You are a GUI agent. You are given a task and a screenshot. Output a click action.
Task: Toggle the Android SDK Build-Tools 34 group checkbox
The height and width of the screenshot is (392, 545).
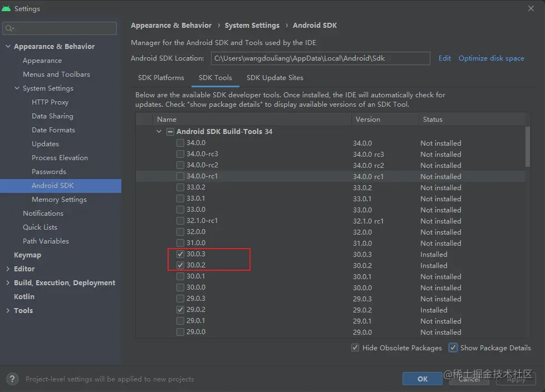[170, 132]
